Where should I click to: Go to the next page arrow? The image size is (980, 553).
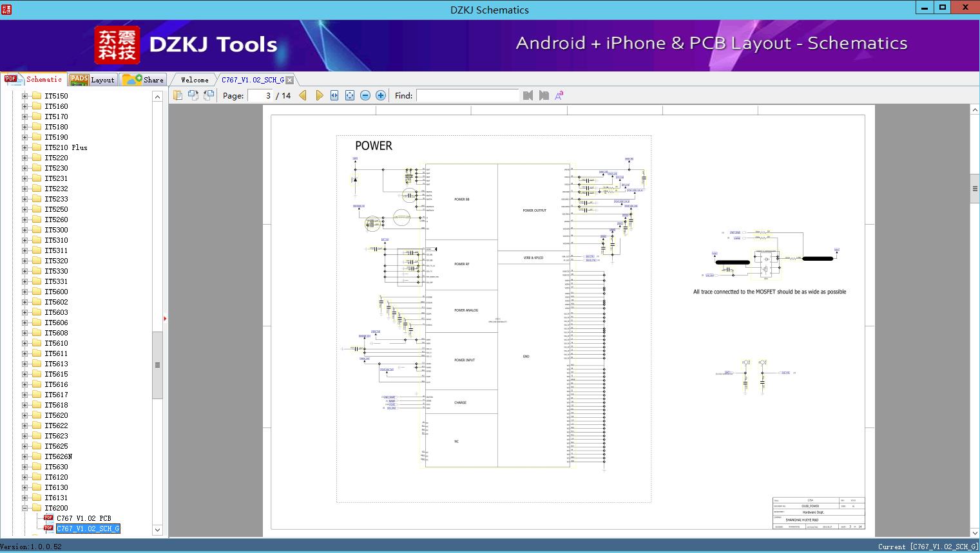(319, 95)
